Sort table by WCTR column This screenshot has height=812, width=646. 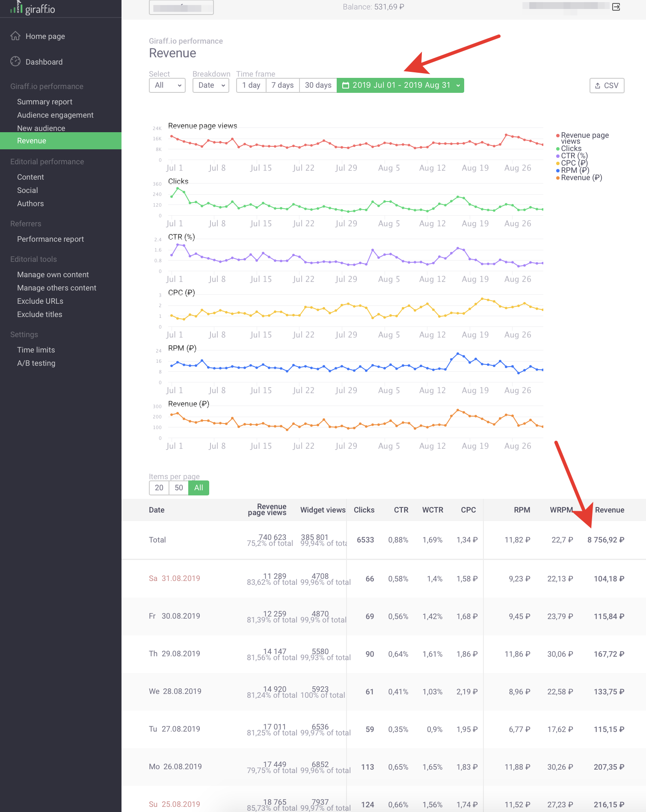(x=433, y=510)
